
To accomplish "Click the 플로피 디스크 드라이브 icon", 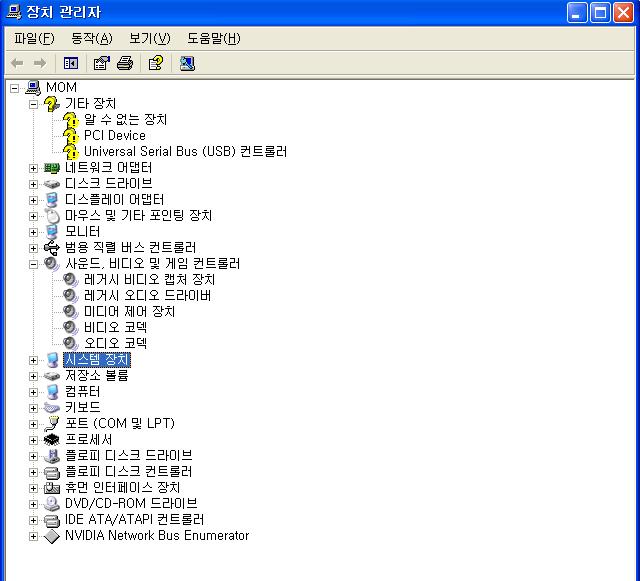I will pyautogui.click(x=52, y=456).
